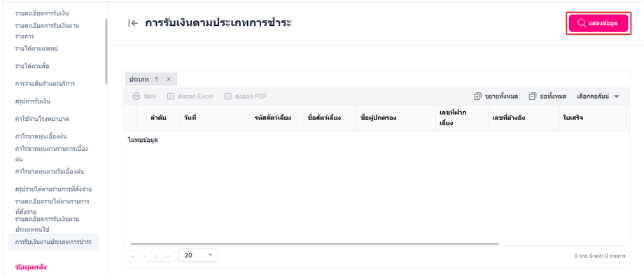Open รายละเอียดการรับเงินตามรายการ sidebar item

(47, 31)
